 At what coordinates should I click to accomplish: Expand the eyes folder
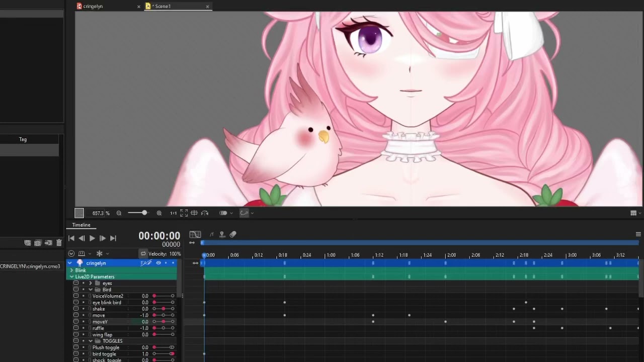(91, 283)
